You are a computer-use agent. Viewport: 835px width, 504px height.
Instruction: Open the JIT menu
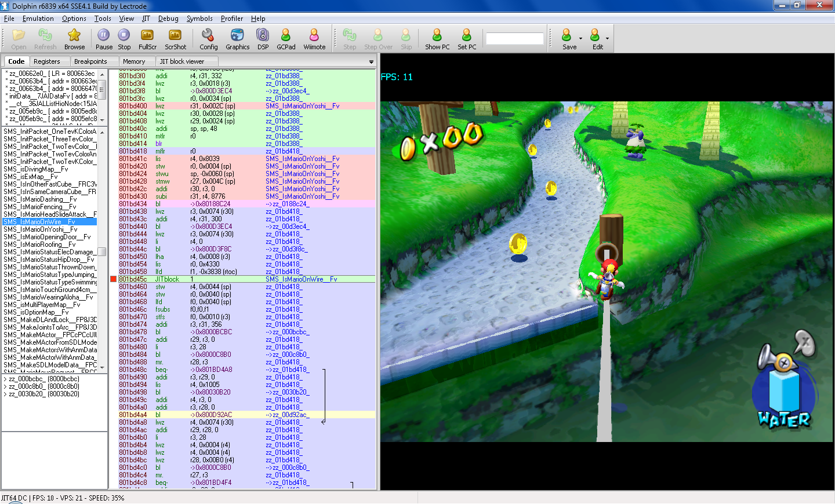pos(146,19)
